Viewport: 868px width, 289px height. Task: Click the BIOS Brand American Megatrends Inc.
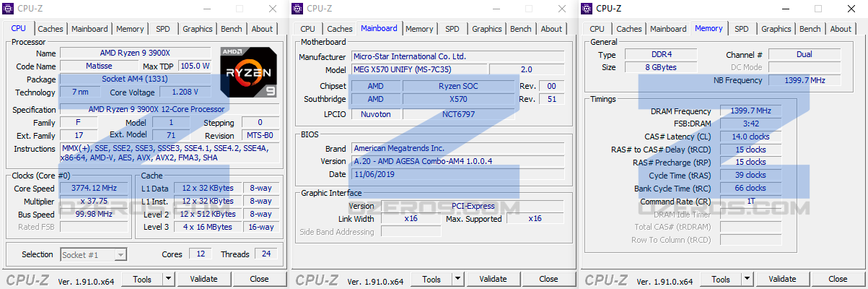tap(459, 148)
